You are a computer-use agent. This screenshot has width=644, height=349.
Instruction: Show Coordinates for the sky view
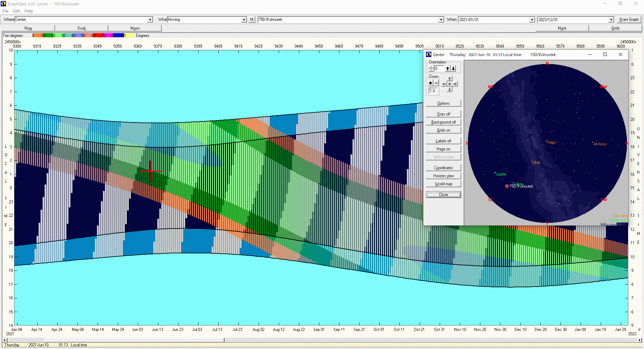click(x=443, y=168)
